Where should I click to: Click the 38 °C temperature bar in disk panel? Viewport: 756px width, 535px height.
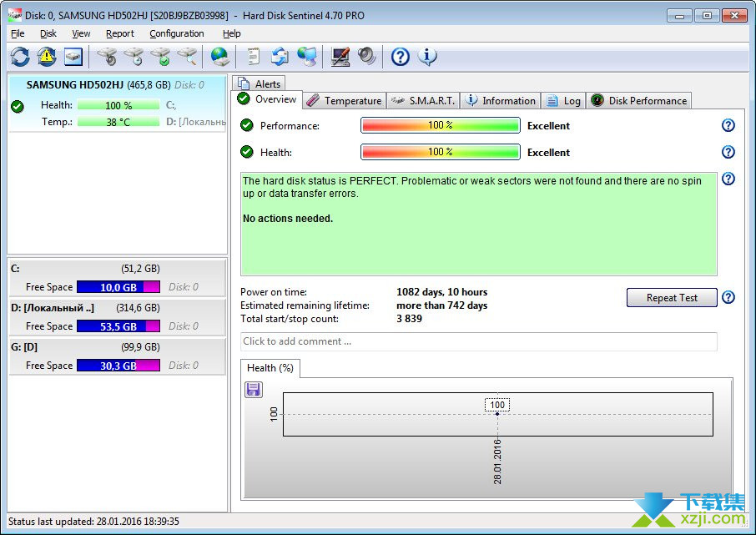coord(118,122)
